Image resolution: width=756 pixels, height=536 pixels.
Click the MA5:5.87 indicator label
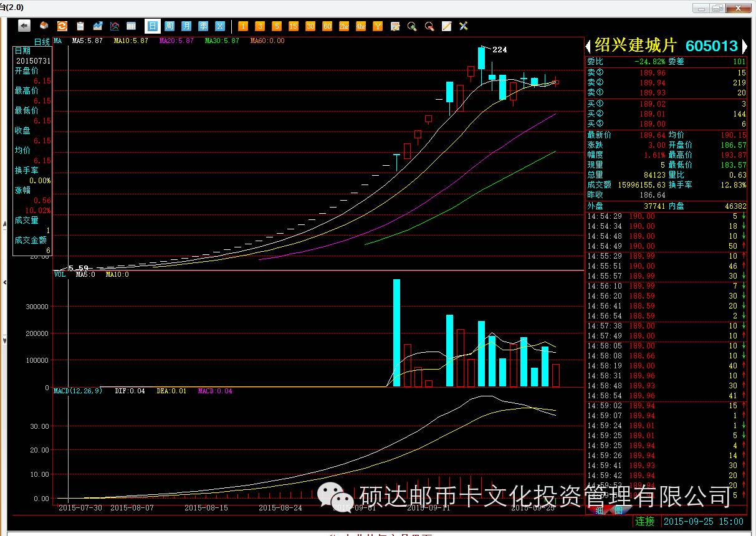pyautogui.click(x=88, y=41)
